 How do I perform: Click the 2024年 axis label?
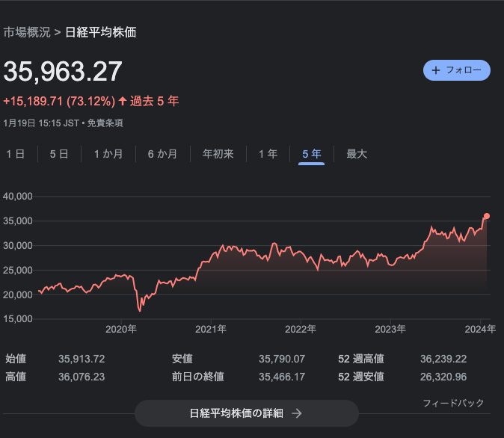(x=480, y=329)
